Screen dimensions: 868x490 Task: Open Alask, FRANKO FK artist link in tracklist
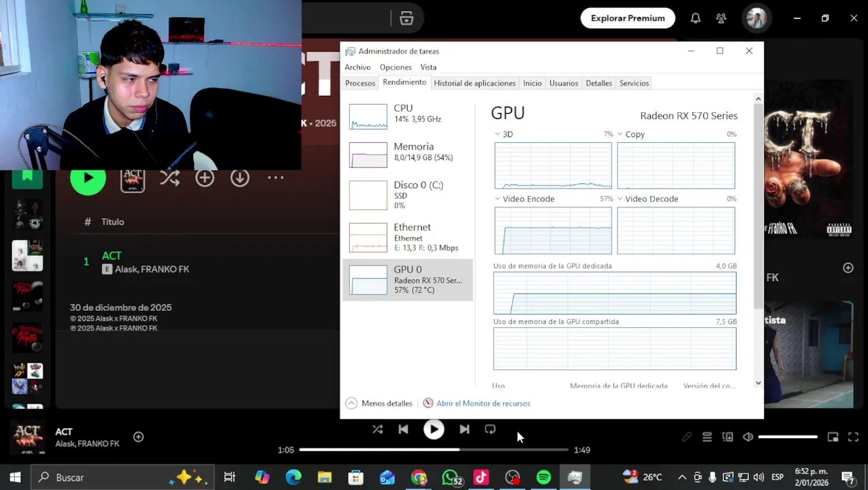pos(152,269)
